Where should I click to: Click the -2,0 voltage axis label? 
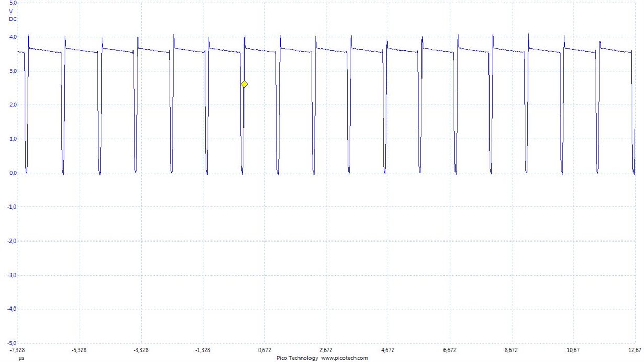pos(12,241)
